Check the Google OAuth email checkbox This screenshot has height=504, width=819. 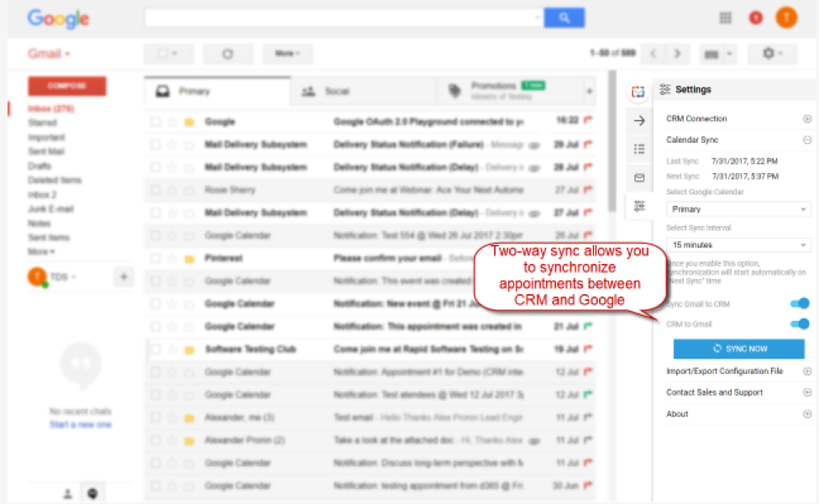point(155,122)
